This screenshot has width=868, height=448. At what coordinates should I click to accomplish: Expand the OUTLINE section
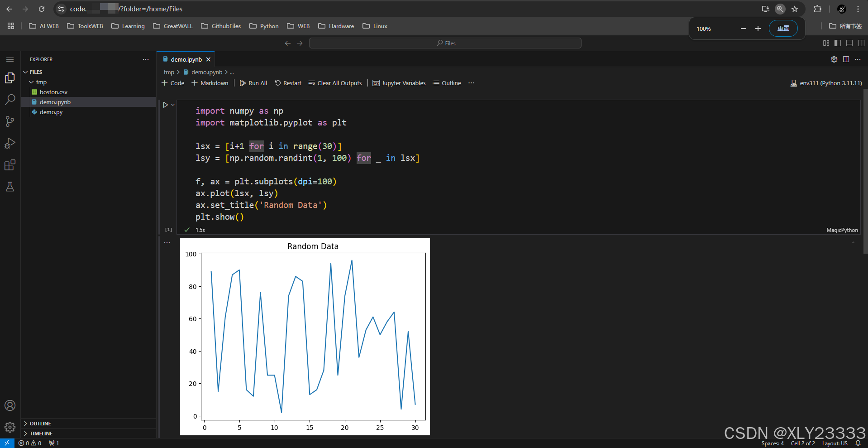click(x=41, y=423)
